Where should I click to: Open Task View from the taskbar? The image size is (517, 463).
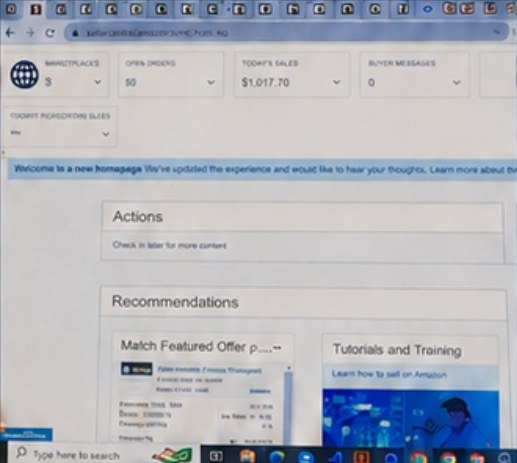tap(216, 456)
